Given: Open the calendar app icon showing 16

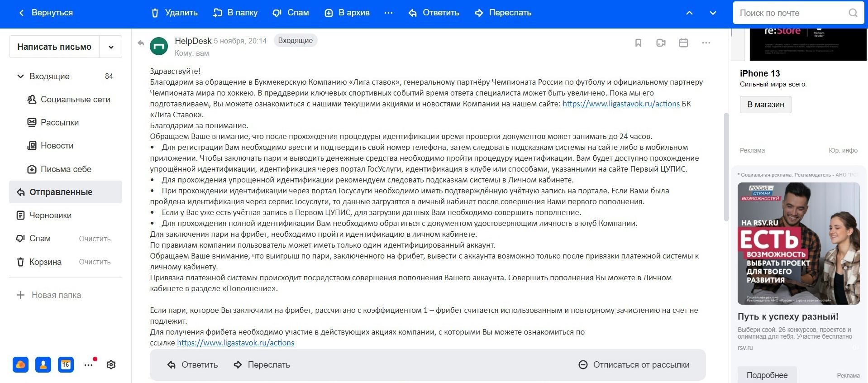Looking at the screenshot, I should 66,364.
